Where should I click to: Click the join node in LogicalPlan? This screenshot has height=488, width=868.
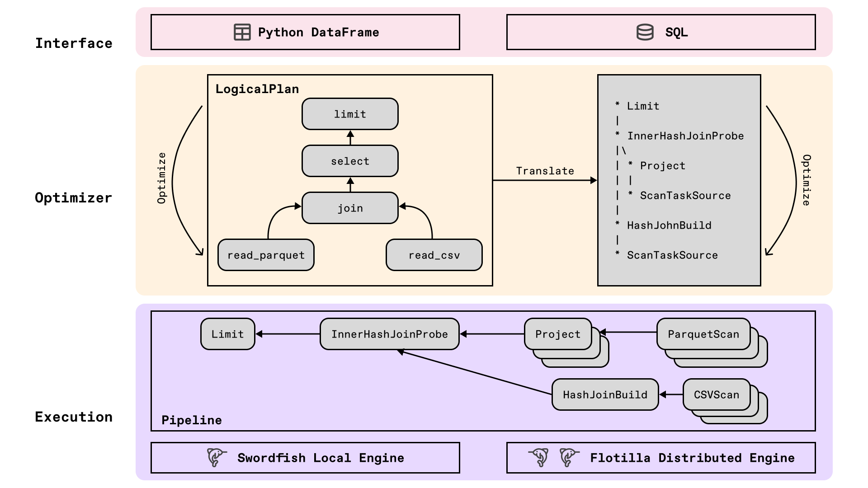coord(350,208)
